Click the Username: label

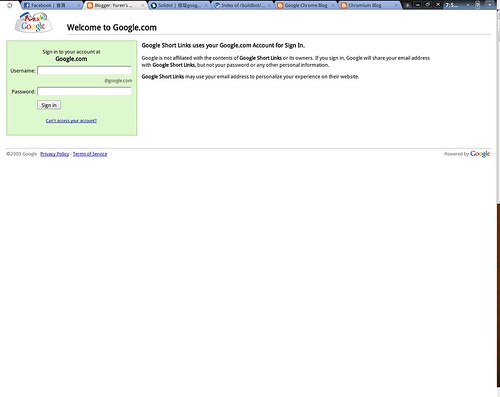(23, 71)
